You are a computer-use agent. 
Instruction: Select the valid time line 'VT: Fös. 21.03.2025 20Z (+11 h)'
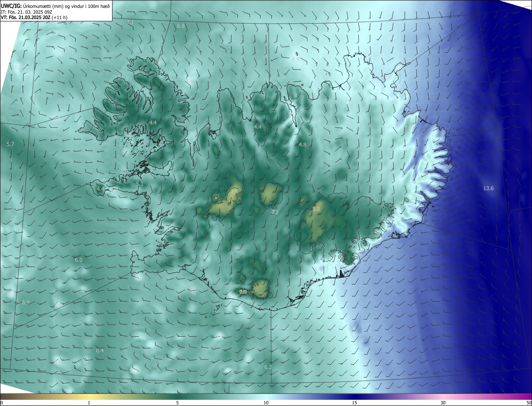click(x=34, y=18)
